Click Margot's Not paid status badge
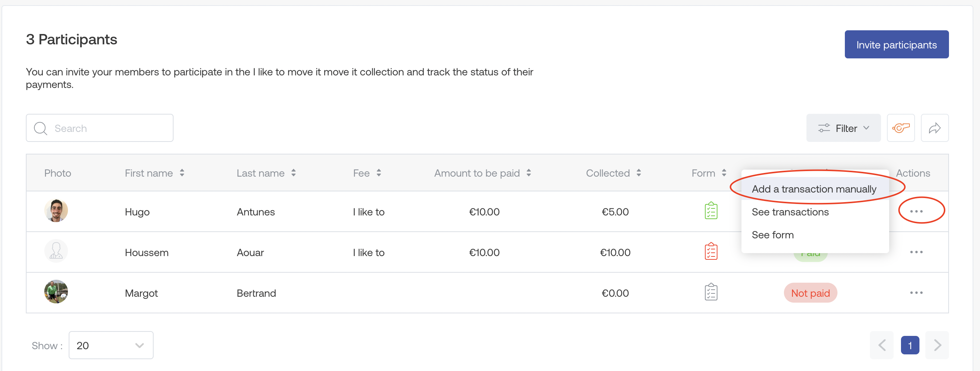The image size is (980, 371). click(x=810, y=293)
